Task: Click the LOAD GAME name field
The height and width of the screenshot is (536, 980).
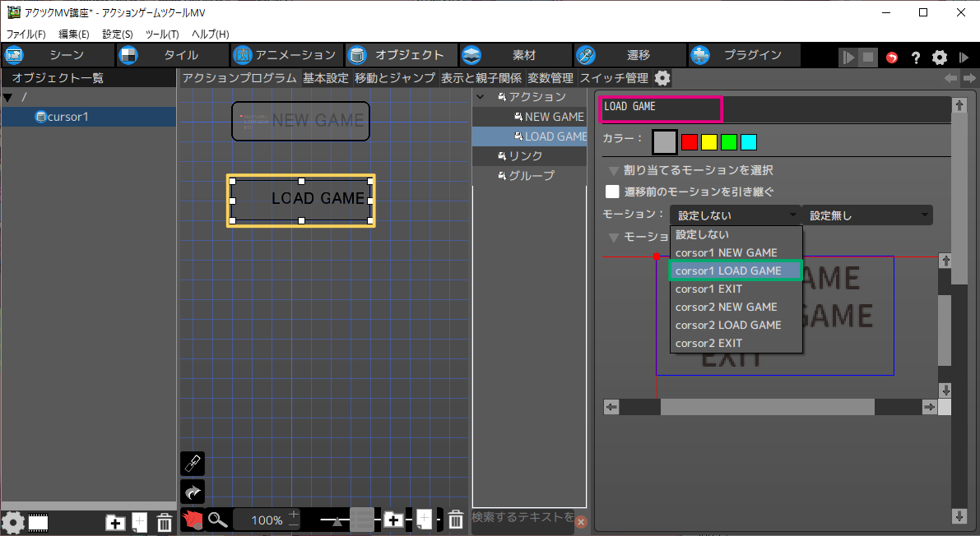Action: (661, 108)
